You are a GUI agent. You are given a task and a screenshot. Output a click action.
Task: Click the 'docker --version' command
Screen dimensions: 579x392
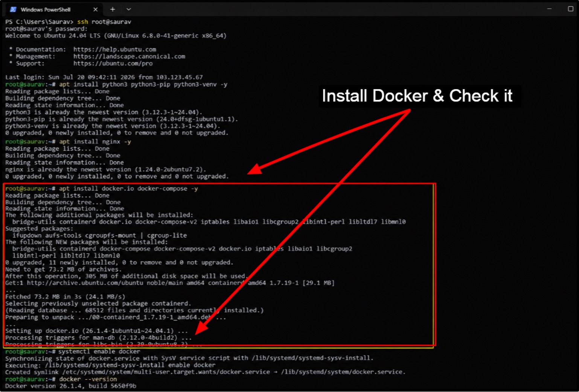88,379
